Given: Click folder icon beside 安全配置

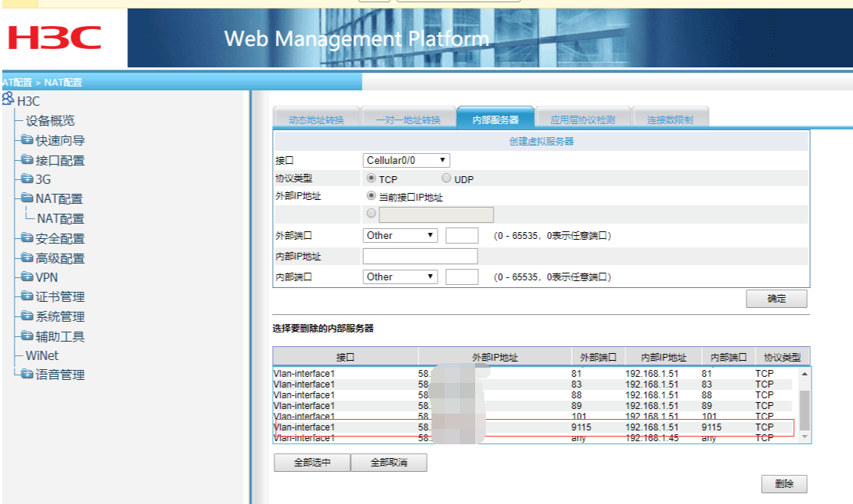Looking at the screenshot, I should [27, 237].
